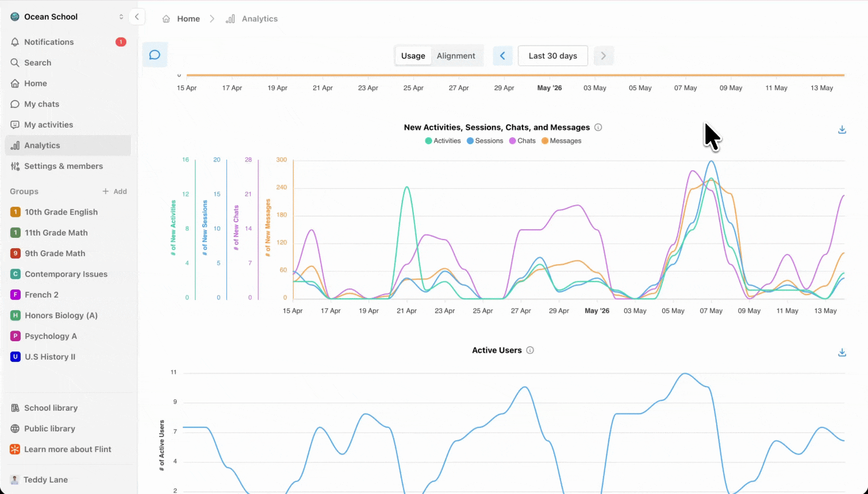Click the Home icon in the breadcrumb
Image resolution: width=868 pixels, height=494 pixels.
pyautogui.click(x=166, y=19)
